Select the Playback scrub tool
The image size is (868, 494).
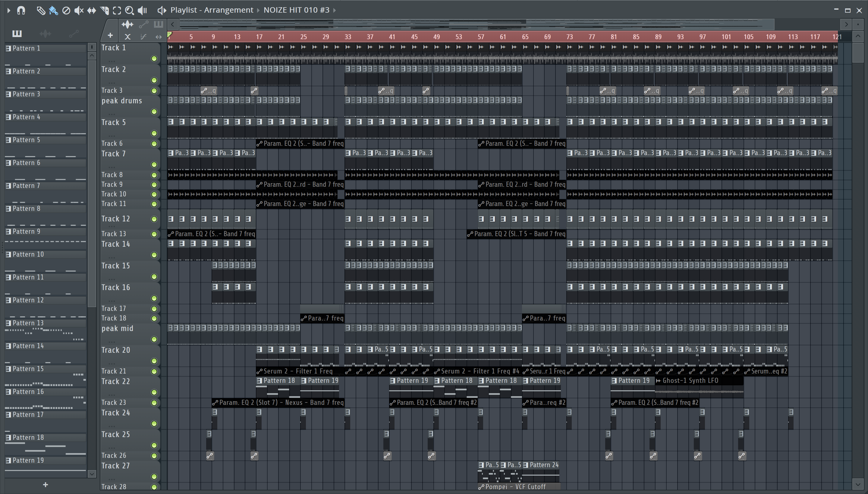[x=142, y=11]
